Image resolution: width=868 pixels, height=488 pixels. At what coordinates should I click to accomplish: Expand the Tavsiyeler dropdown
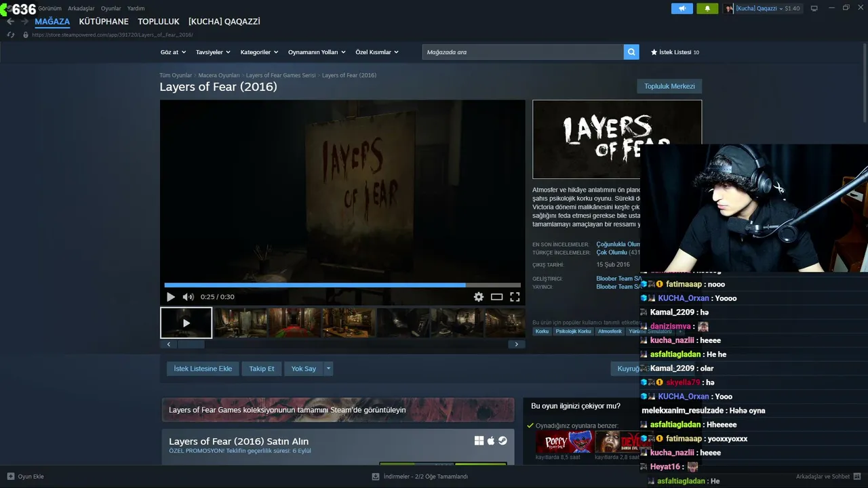pos(213,52)
